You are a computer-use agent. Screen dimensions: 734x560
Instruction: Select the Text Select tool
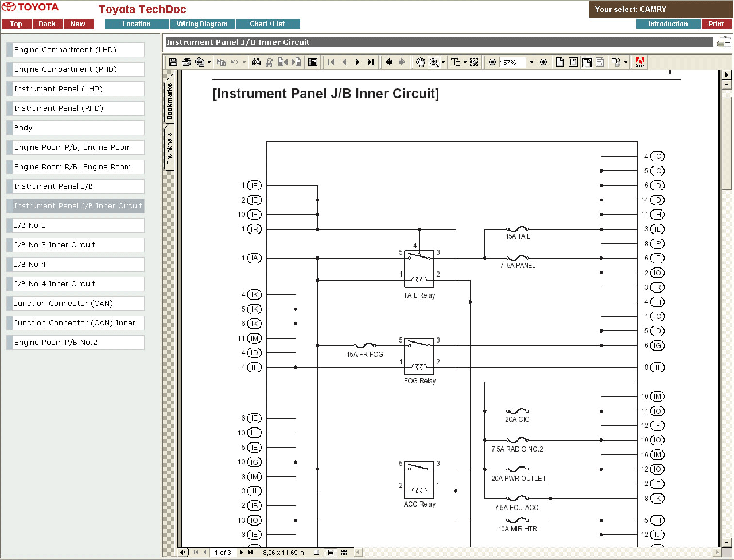pyautogui.click(x=455, y=62)
